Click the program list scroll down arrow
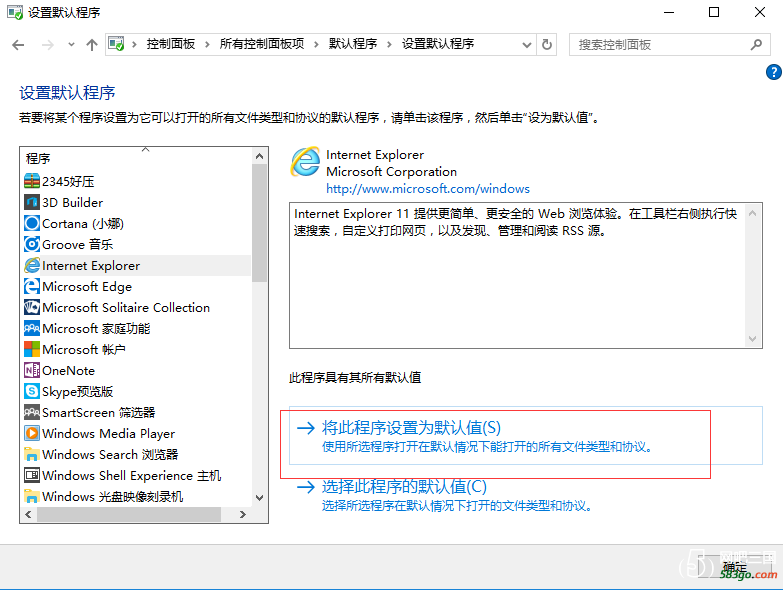The image size is (783, 590). 259,498
